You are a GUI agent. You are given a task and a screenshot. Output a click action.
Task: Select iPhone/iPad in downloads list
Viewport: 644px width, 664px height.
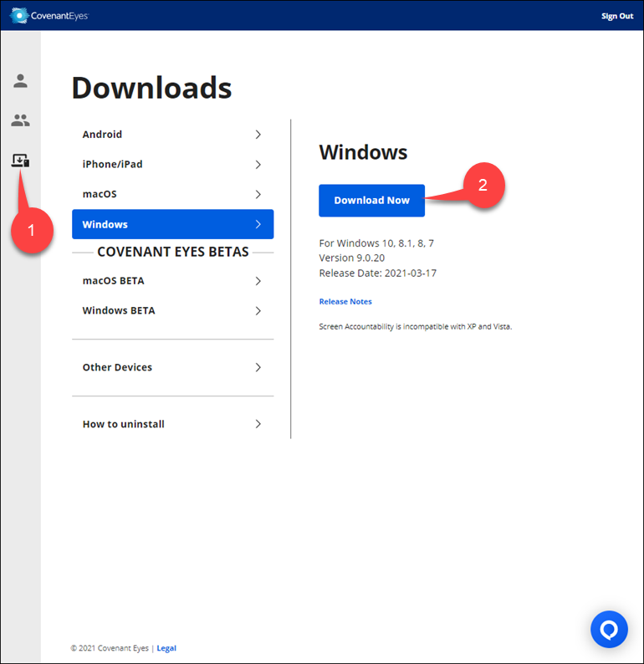pos(173,164)
